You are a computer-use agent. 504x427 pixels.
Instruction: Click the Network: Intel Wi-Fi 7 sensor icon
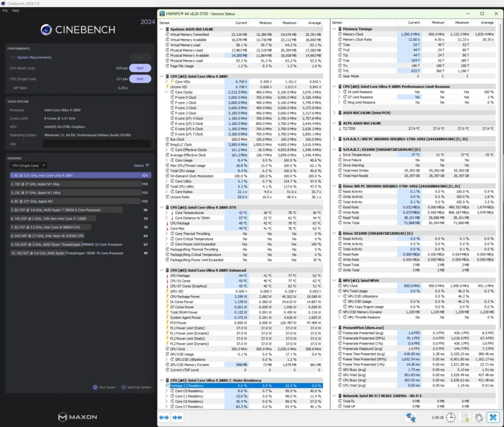pyautogui.click(x=340, y=396)
